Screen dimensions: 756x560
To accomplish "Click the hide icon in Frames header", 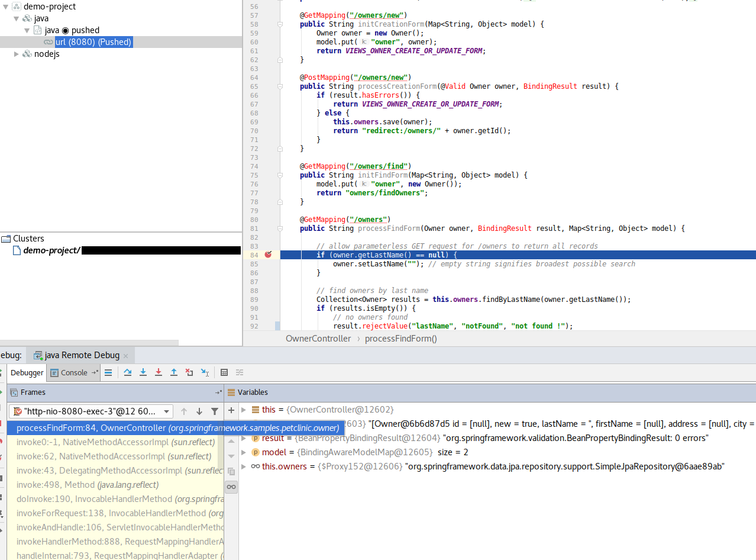I will (218, 392).
